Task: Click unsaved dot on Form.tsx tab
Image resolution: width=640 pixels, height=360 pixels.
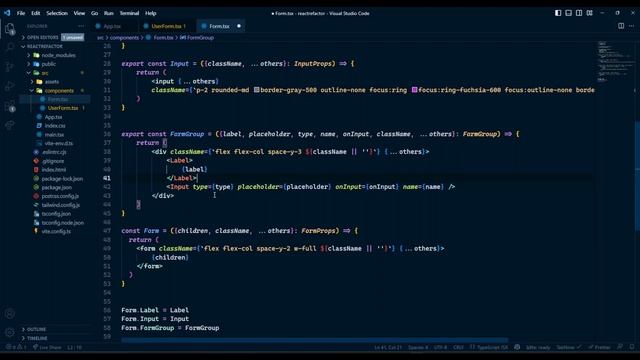Action: coord(239,26)
